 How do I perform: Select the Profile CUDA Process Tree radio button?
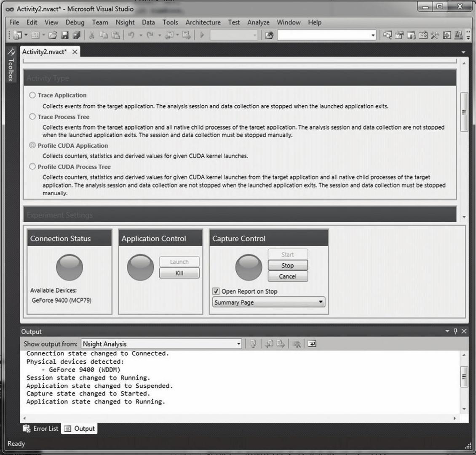pos(32,167)
